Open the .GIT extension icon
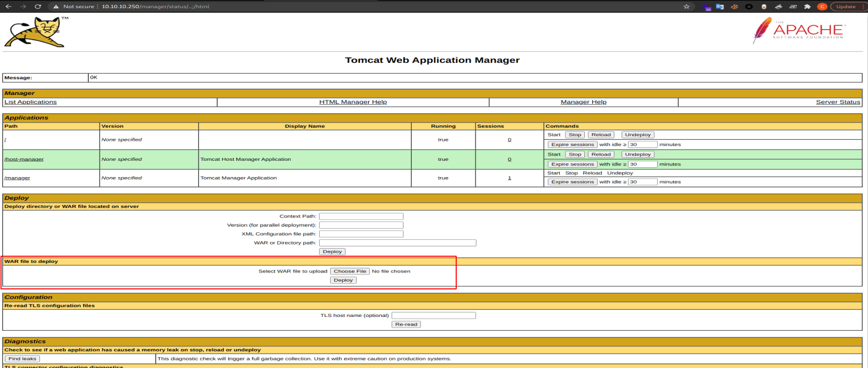 pos(793,7)
